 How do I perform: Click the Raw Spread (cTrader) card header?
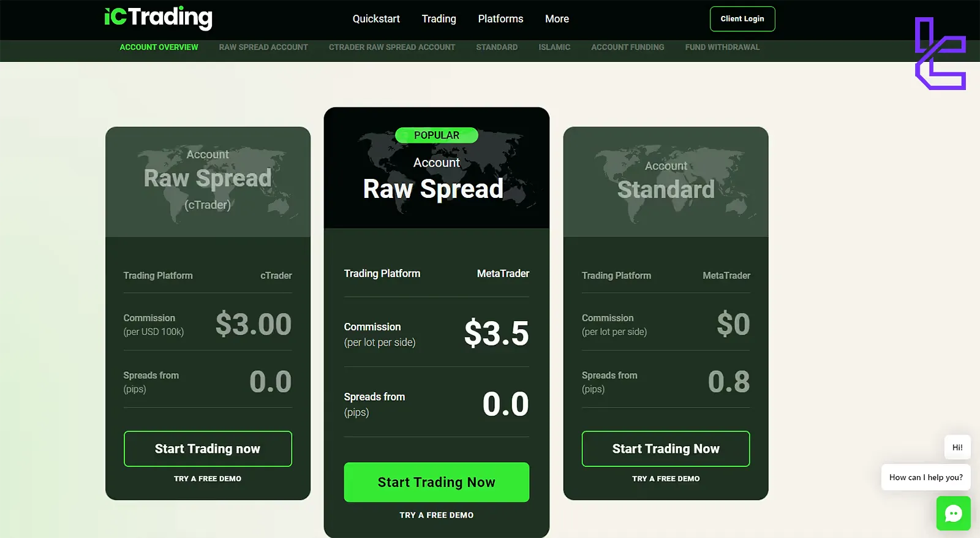coord(208,181)
